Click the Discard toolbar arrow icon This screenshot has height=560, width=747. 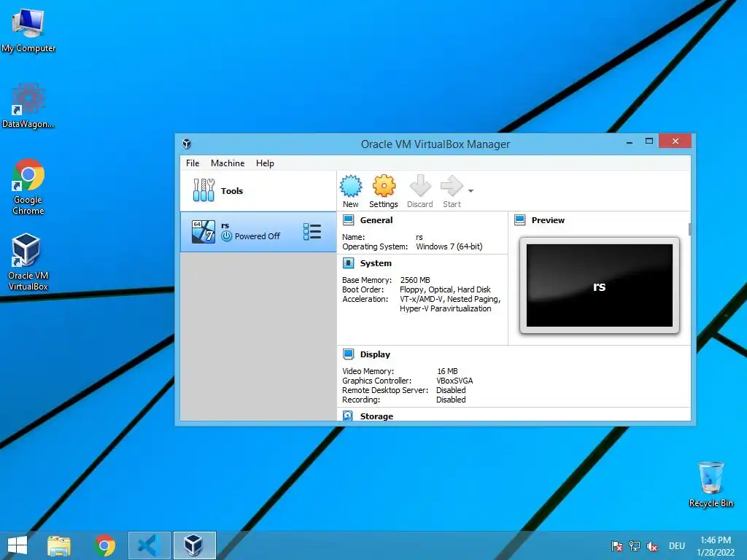pyautogui.click(x=420, y=186)
